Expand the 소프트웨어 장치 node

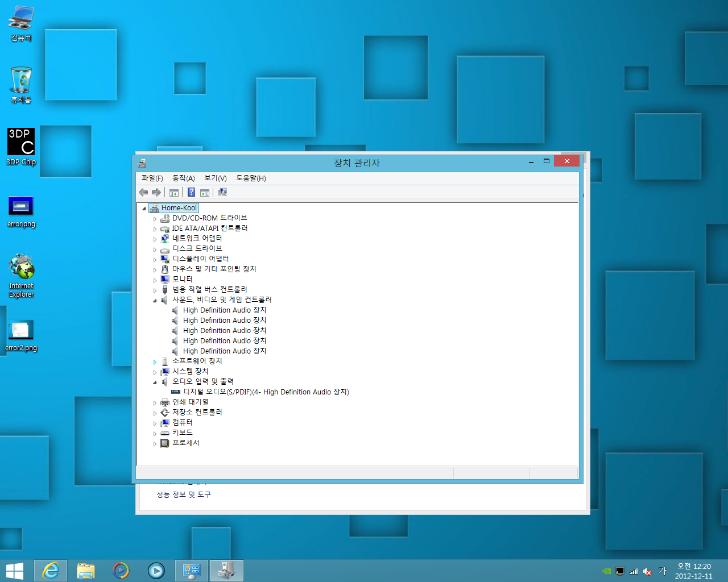click(155, 362)
